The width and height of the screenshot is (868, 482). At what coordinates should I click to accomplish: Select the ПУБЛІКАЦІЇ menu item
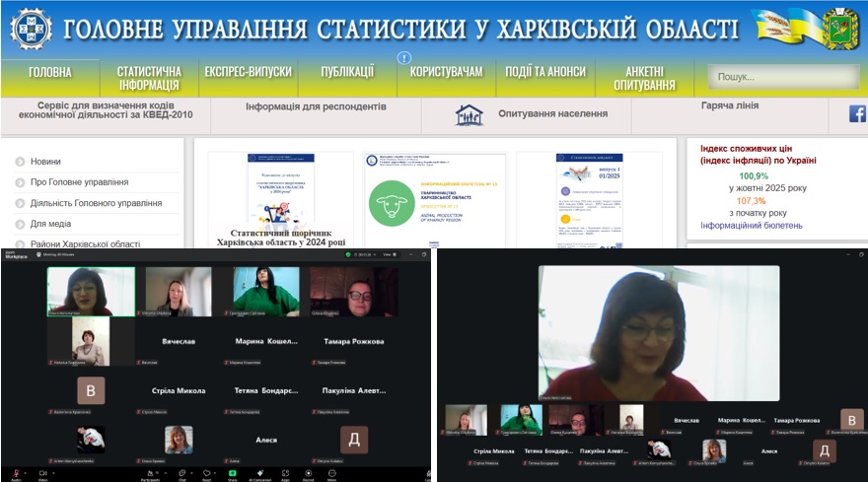(x=347, y=72)
